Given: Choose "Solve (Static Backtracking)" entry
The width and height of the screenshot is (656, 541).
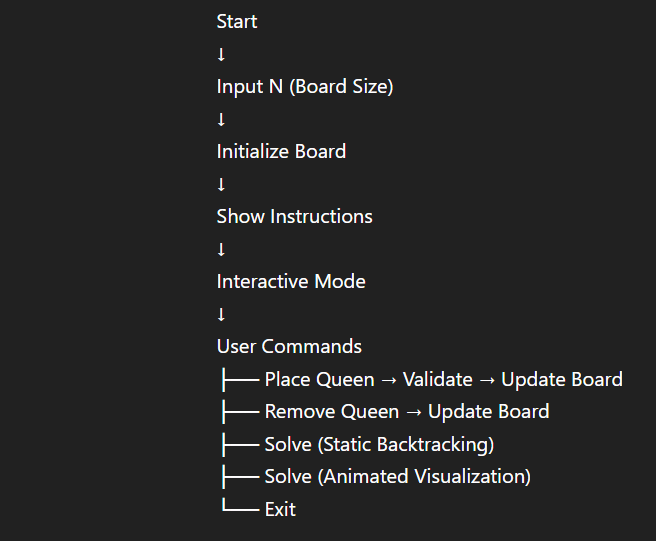Looking at the screenshot, I should pyautogui.click(x=379, y=444).
